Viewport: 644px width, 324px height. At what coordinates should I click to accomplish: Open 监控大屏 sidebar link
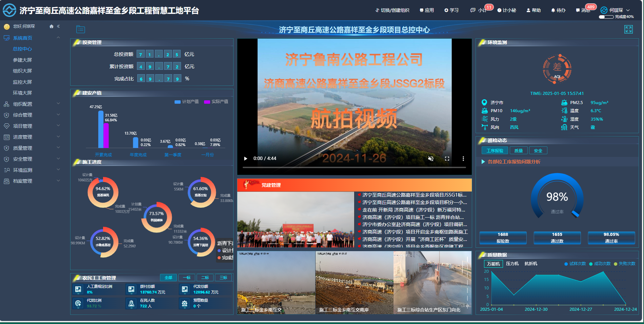pos(22,82)
